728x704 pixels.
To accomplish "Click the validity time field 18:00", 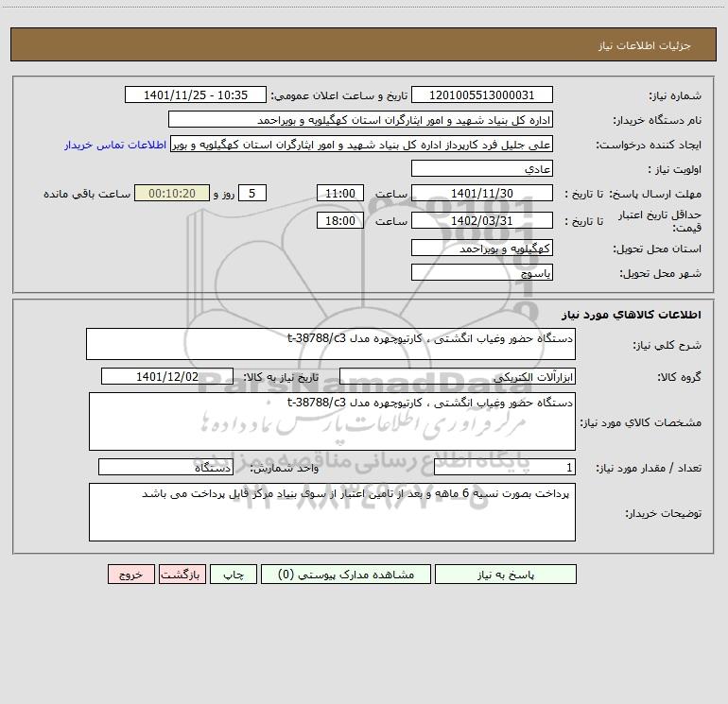I will coord(339,220).
